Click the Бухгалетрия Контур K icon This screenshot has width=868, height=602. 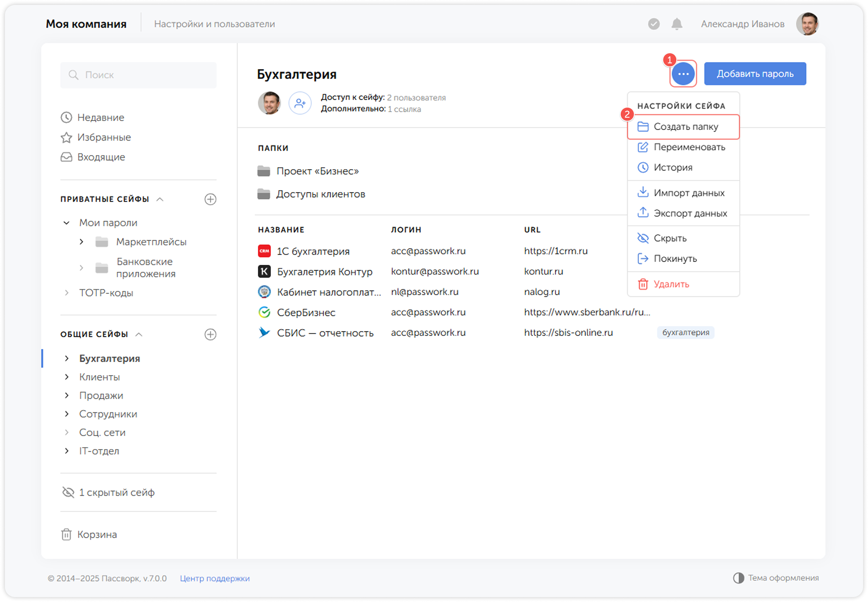click(x=264, y=271)
